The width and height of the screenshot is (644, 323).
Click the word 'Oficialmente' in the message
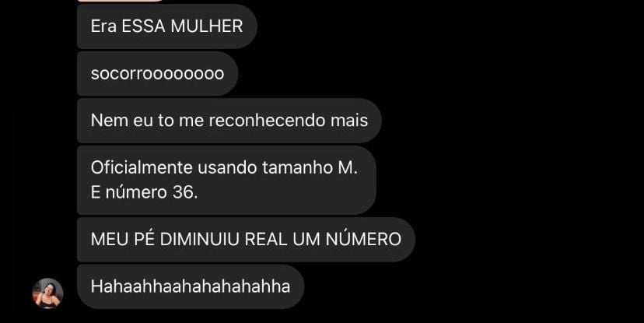[142, 167]
